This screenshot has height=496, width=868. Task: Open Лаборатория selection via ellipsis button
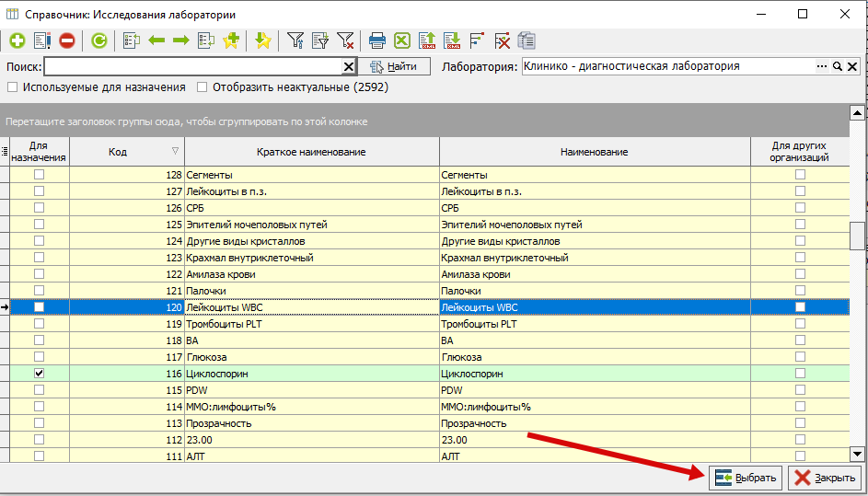click(x=822, y=67)
